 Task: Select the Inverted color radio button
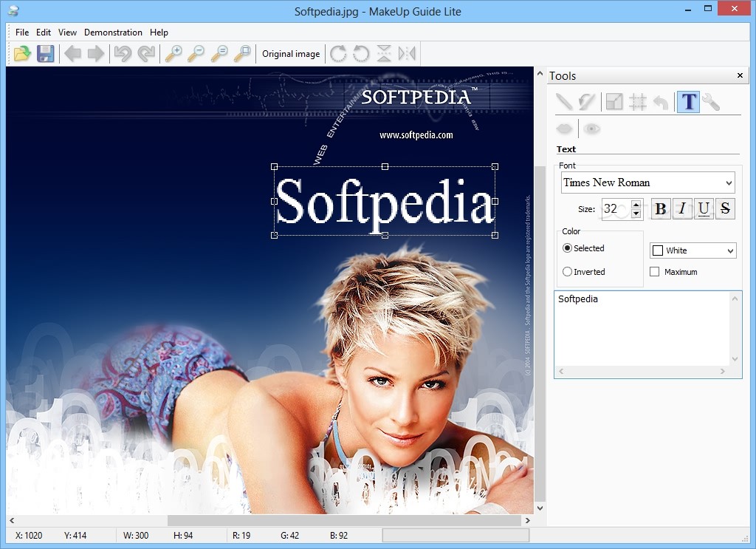567,272
